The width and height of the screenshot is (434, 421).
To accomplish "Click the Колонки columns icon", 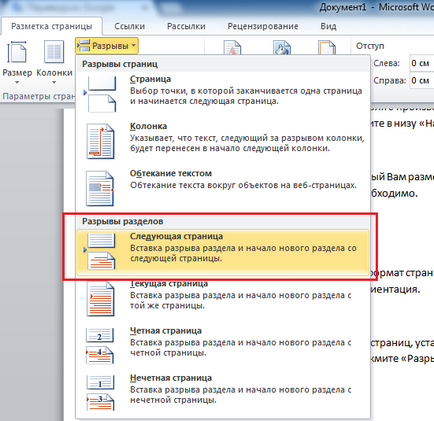I will (54, 52).
